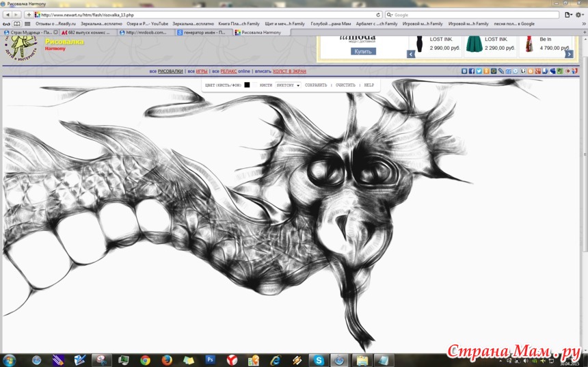Open the page menu icon
The image size is (588, 367).
coord(568,14)
